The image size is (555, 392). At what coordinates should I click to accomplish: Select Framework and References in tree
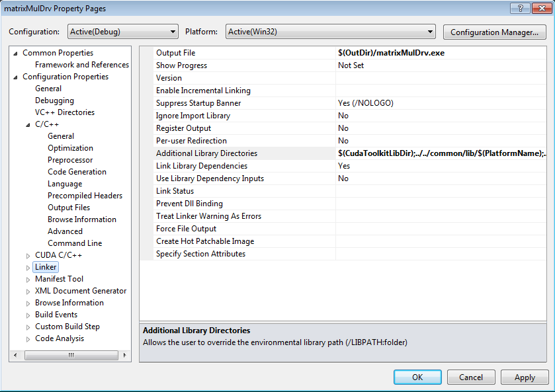(81, 65)
